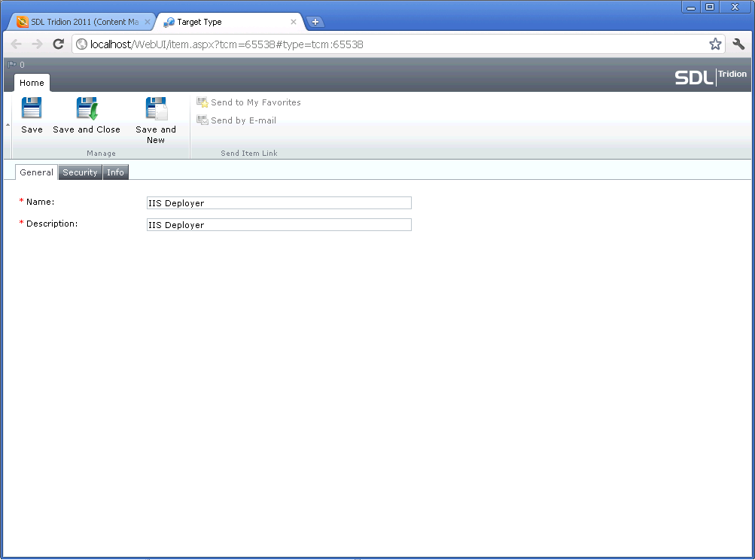The height and width of the screenshot is (560, 755).
Task: Go back with the browser back arrow
Action: 17,44
